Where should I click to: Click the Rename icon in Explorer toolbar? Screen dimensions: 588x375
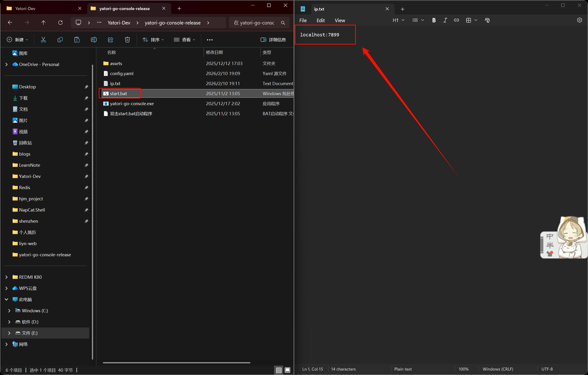click(x=94, y=40)
